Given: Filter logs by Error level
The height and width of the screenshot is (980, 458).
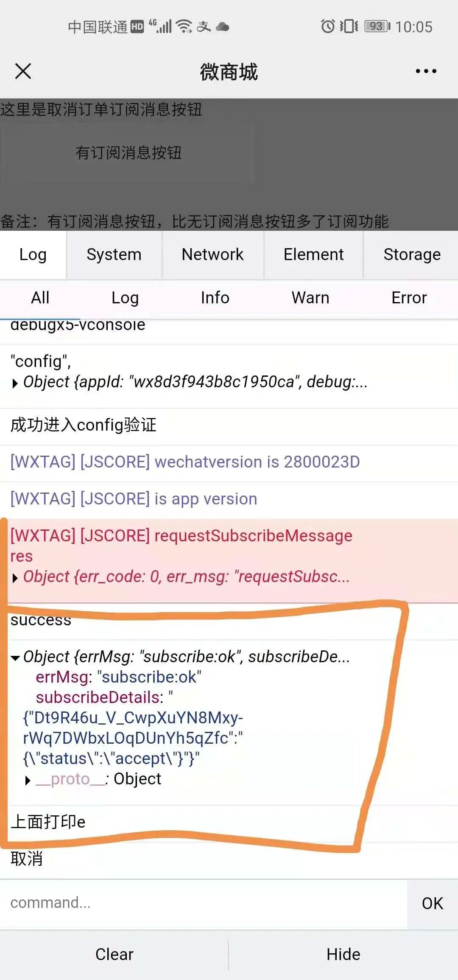Looking at the screenshot, I should (x=409, y=298).
